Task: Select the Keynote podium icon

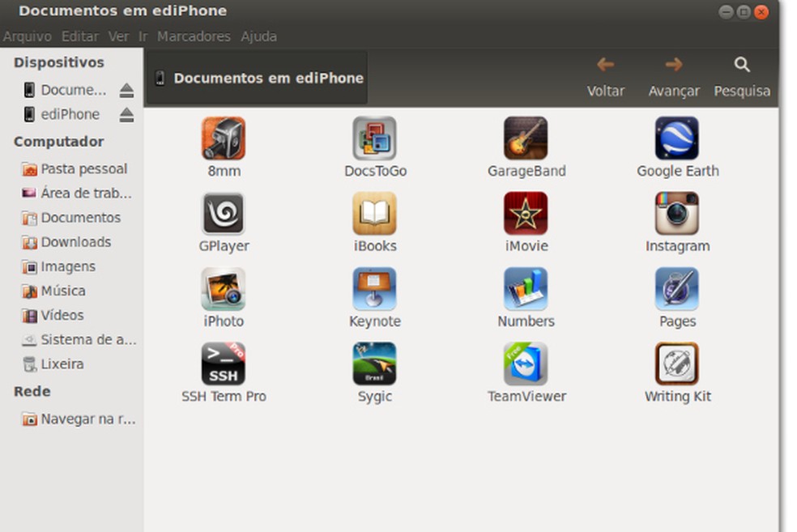Action: tap(374, 289)
